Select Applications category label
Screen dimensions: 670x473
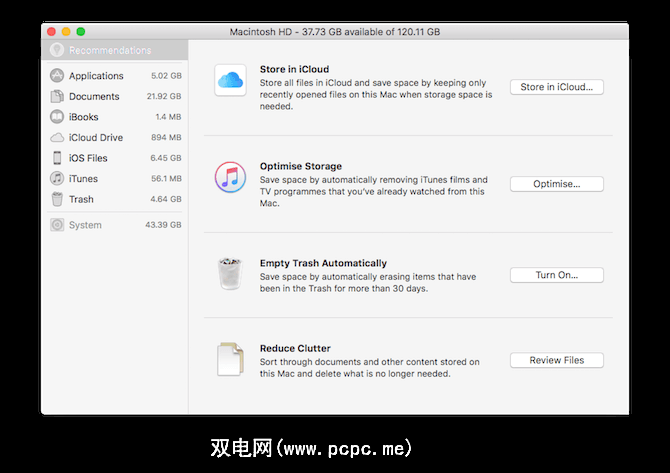coord(96,76)
